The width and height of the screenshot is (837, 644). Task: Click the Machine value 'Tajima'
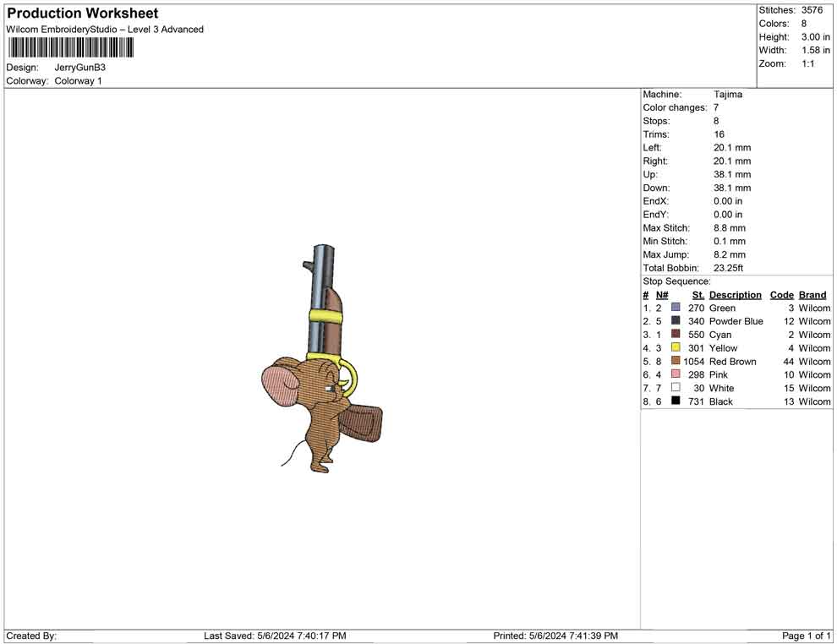coord(728,94)
